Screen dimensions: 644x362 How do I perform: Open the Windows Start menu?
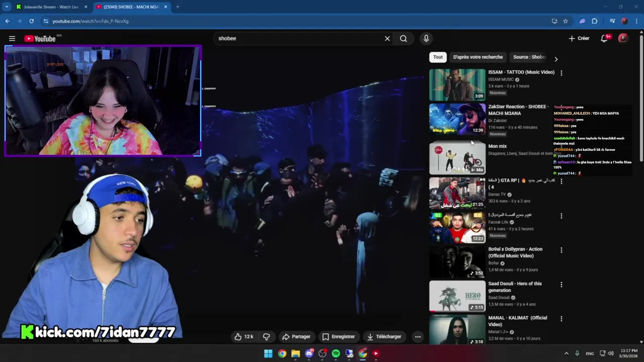[268, 353]
